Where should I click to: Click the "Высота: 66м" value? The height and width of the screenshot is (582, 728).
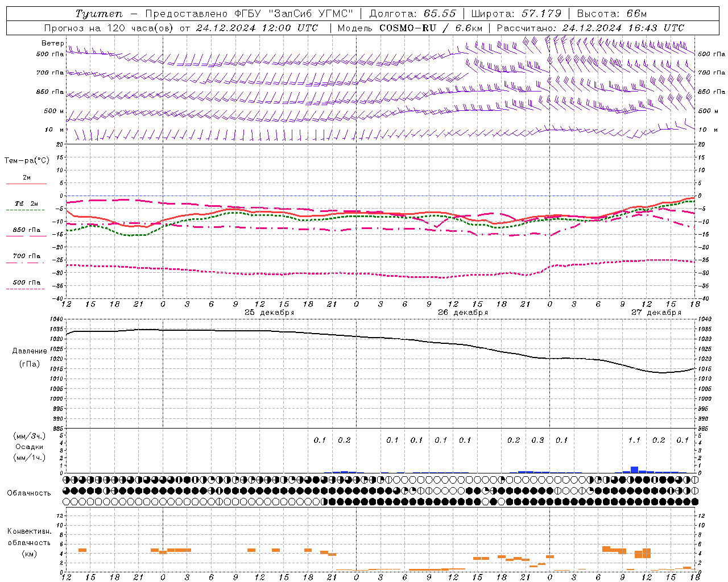tap(611, 14)
